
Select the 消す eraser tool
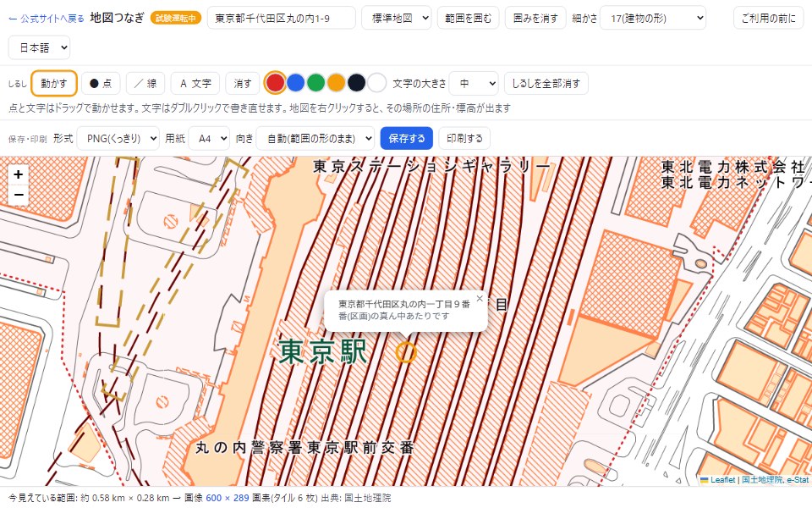click(x=243, y=84)
